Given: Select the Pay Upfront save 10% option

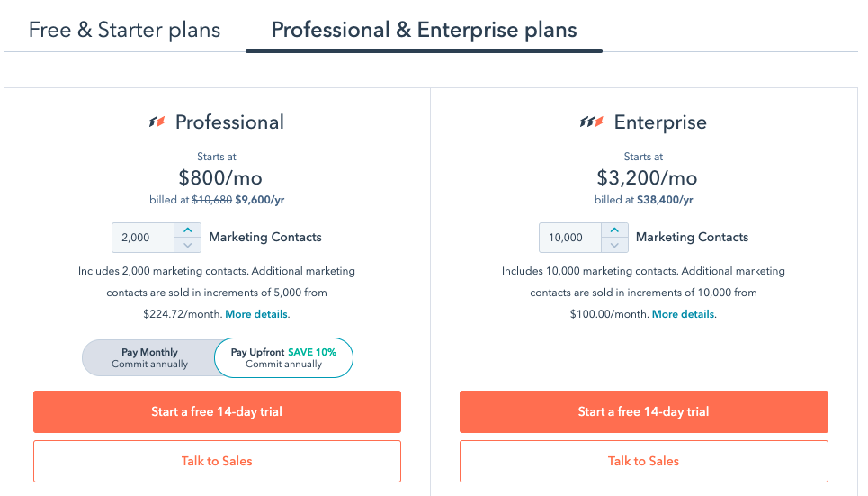Looking at the screenshot, I should click(x=283, y=358).
